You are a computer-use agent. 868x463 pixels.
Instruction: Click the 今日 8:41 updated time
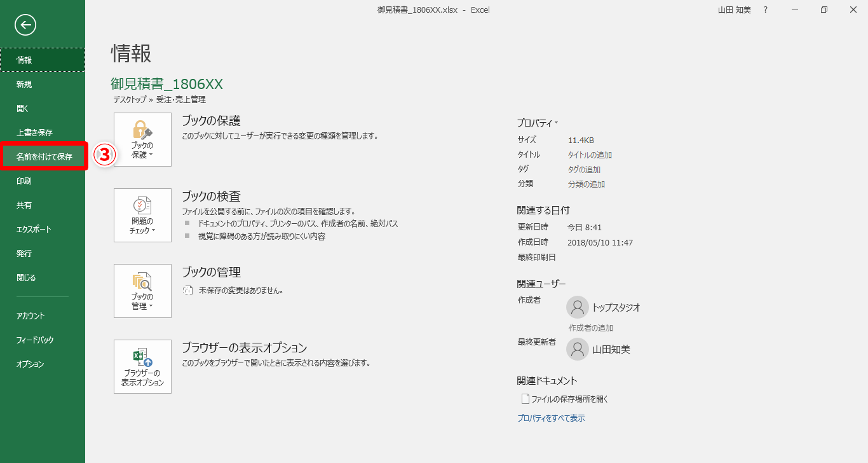pos(585,227)
